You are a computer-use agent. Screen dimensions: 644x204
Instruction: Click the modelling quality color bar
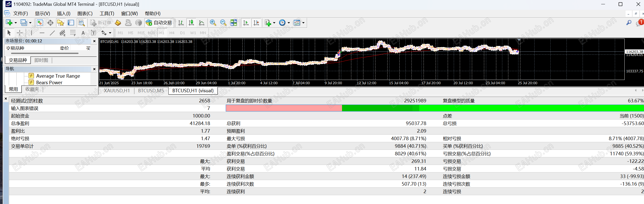435,108
